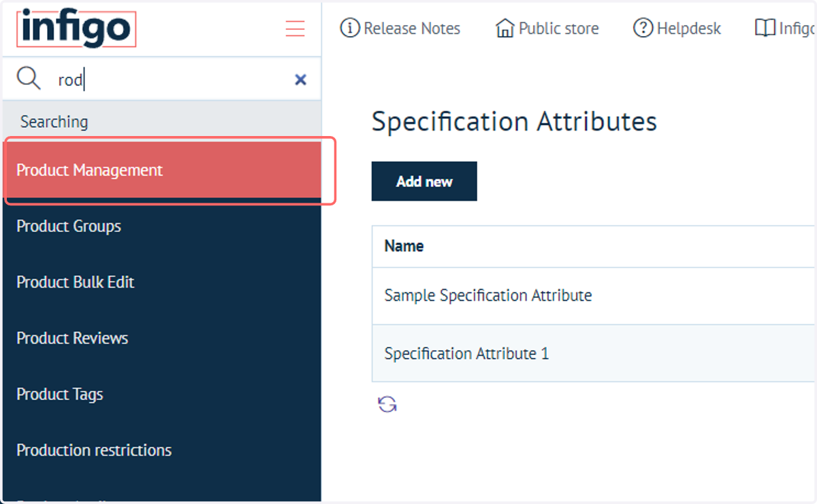Screen dimensions: 817x504
Task: Click the Helpdesk question mark icon
Action: 643,28
